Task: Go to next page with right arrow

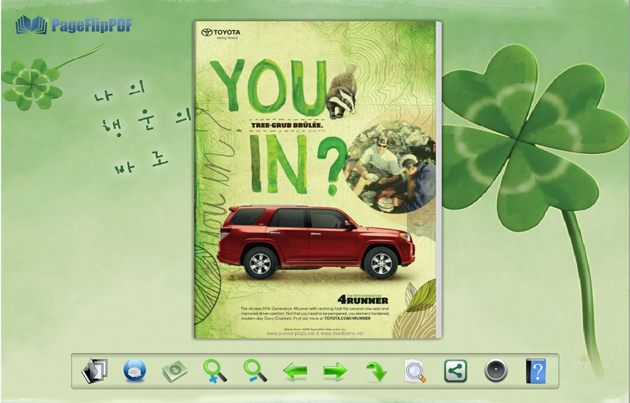Action: point(335,371)
